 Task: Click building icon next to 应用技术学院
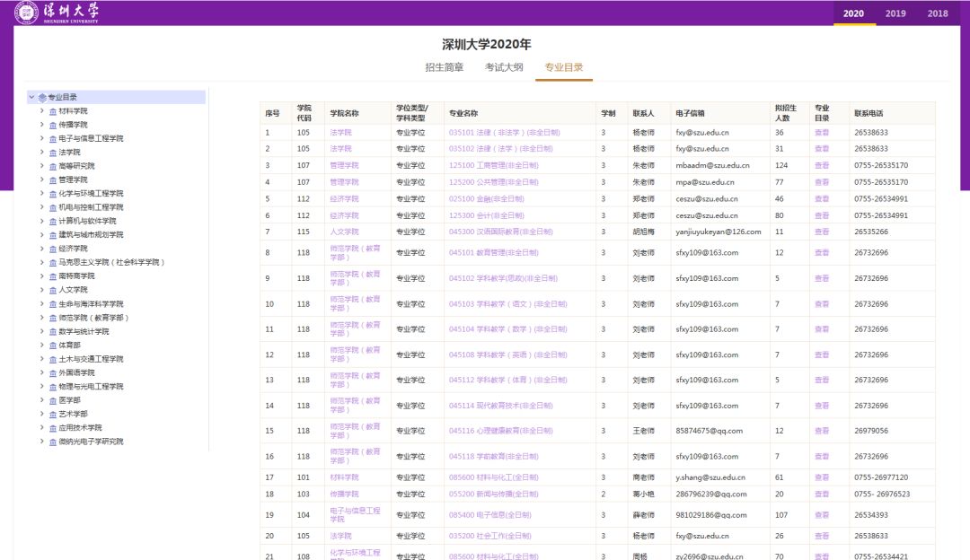53,428
